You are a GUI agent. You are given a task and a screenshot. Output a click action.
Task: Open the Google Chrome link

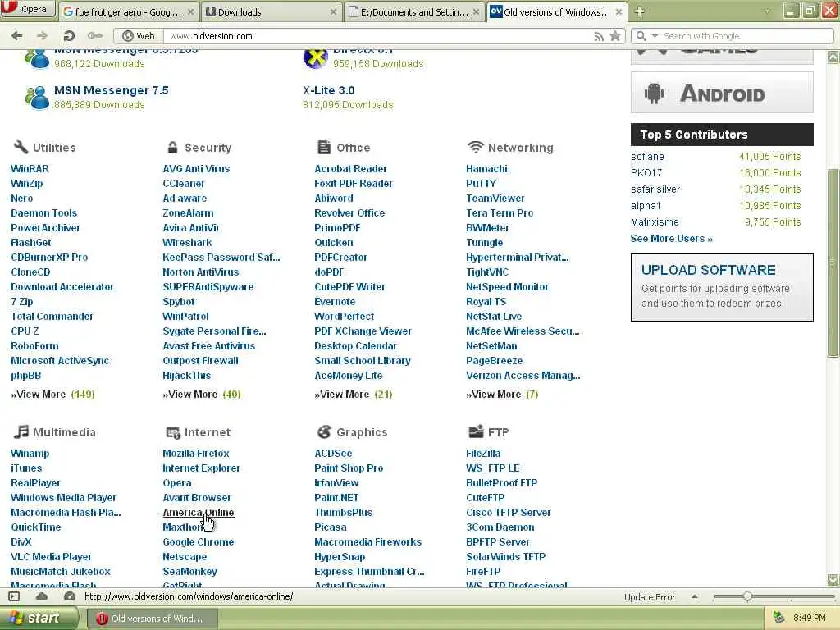(x=199, y=541)
